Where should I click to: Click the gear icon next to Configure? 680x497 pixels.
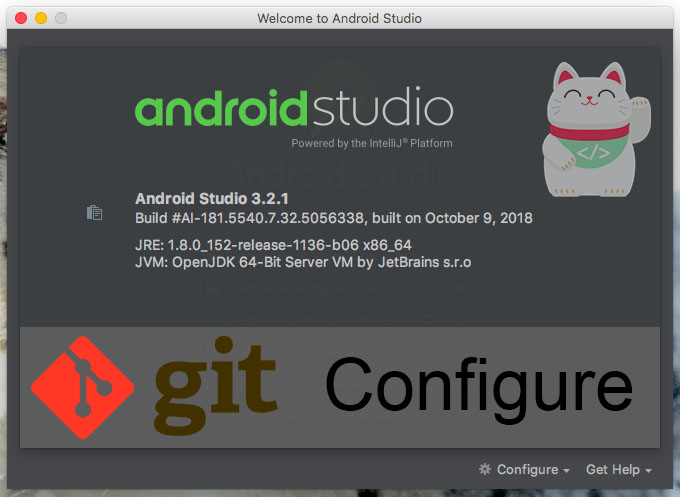coord(485,469)
